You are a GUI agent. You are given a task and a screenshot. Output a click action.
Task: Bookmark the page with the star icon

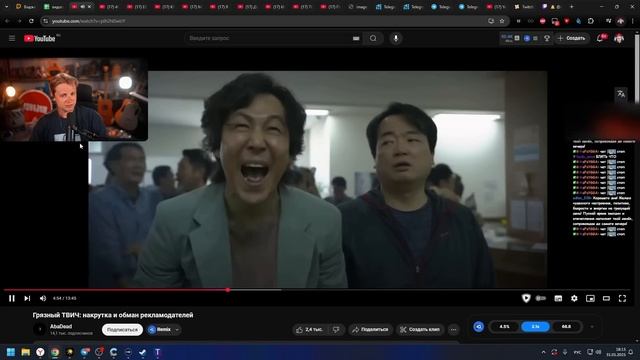click(x=502, y=21)
